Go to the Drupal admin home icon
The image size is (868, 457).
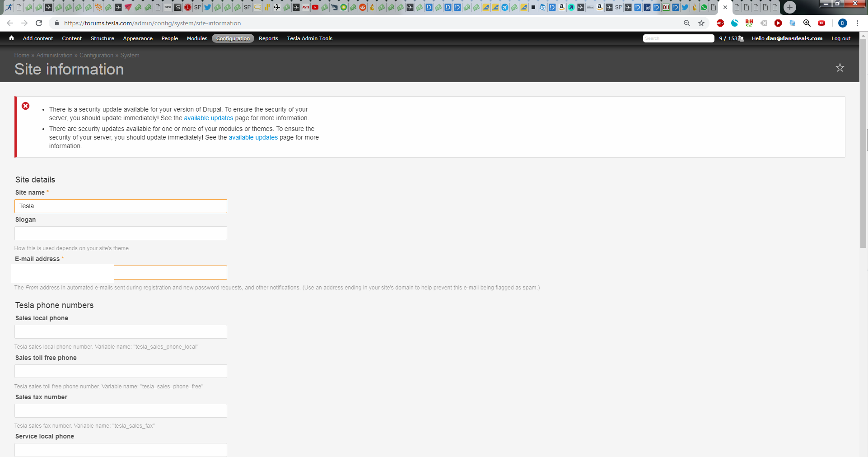[11, 38]
